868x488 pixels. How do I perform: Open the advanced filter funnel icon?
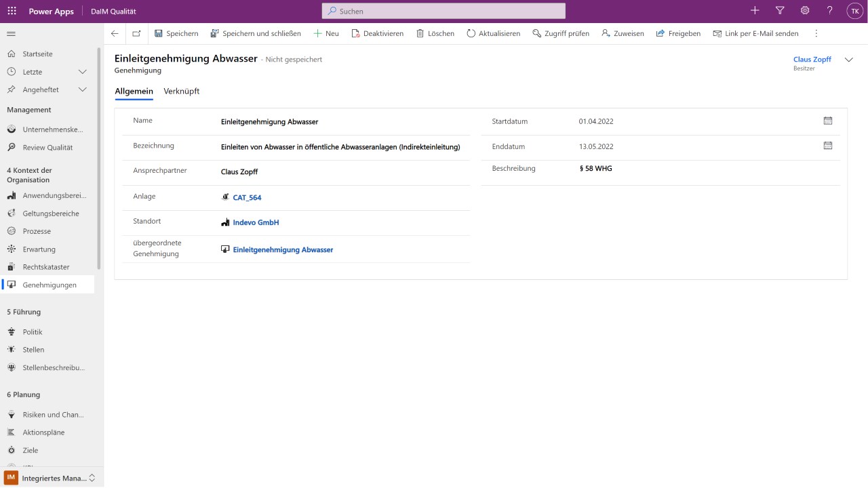click(780, 11)
